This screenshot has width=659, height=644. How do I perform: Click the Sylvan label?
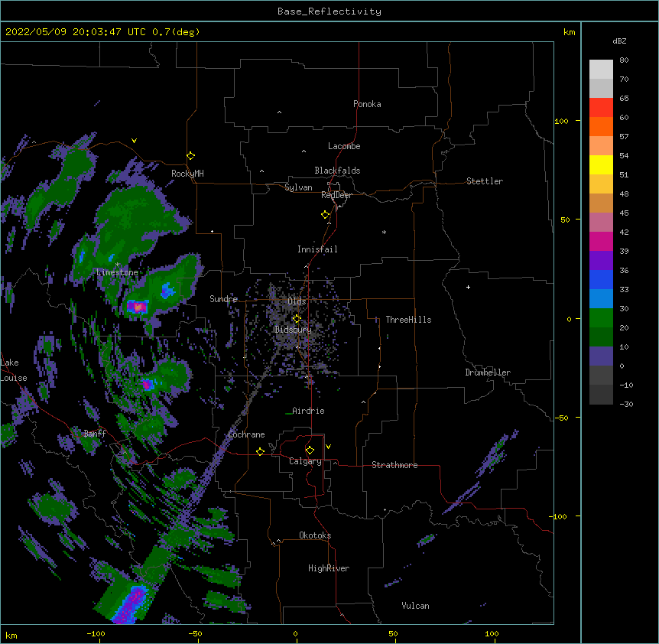tap(298, 187)
